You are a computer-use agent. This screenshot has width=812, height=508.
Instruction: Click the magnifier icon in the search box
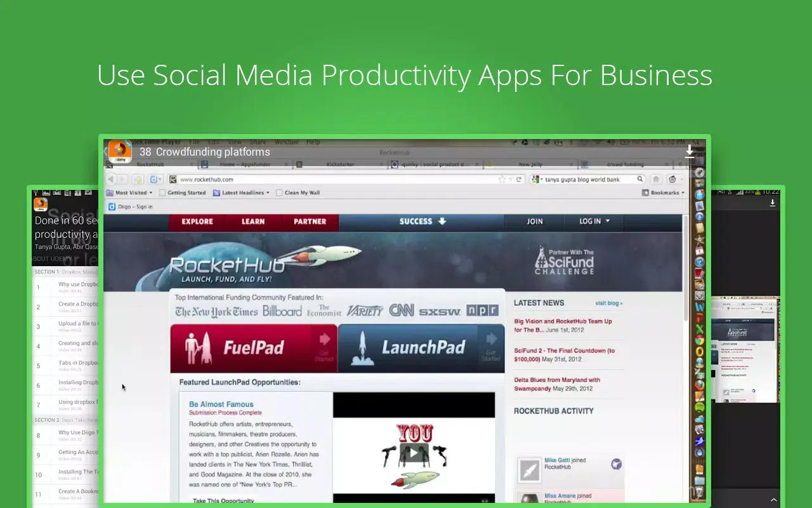tap(640, 180)
